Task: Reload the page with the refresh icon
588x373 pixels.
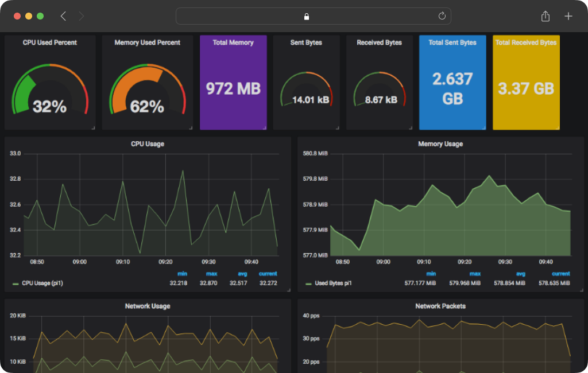Action: coord(442,15)
